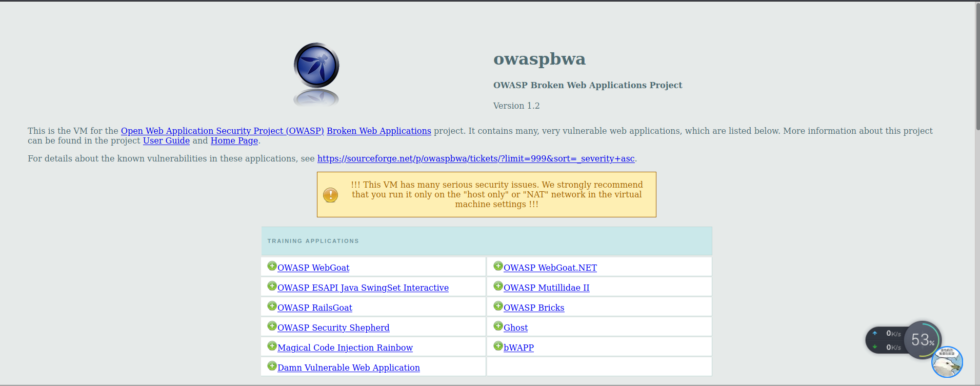Click the yellow warning exclamation icon
The height and width of the screenshot is (386, 980).
(x=330, y=195)
